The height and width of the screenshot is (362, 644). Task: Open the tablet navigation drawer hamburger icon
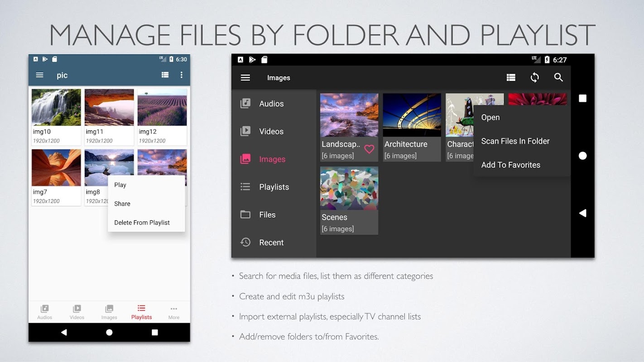(245, 77)
